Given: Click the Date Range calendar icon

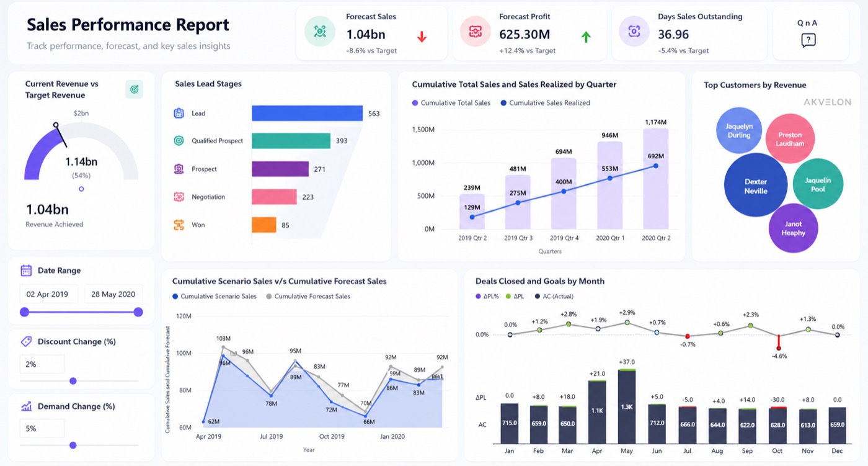Looking at the screenshot, I should pos(26,271).
